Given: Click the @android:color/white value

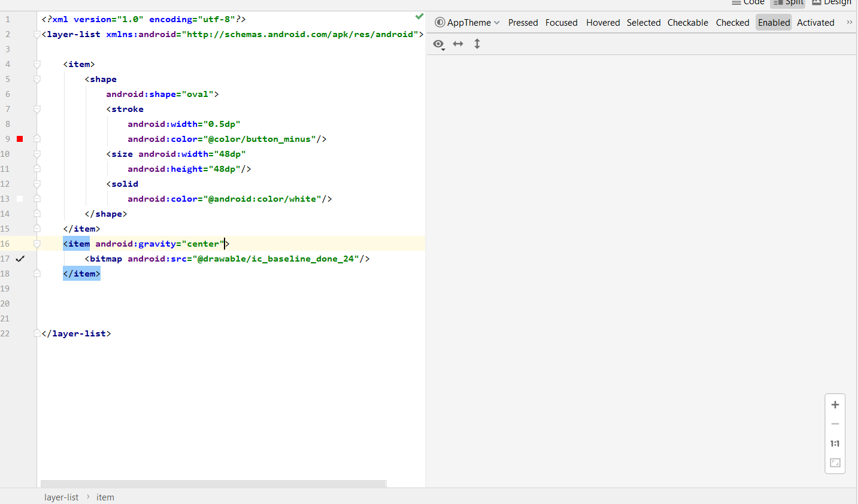Looking at the screenshot, I should point(262,199).
